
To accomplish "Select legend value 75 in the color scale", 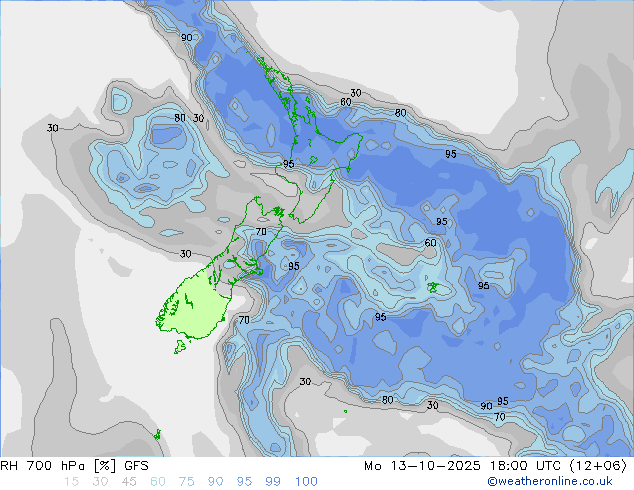I will 186,482.
